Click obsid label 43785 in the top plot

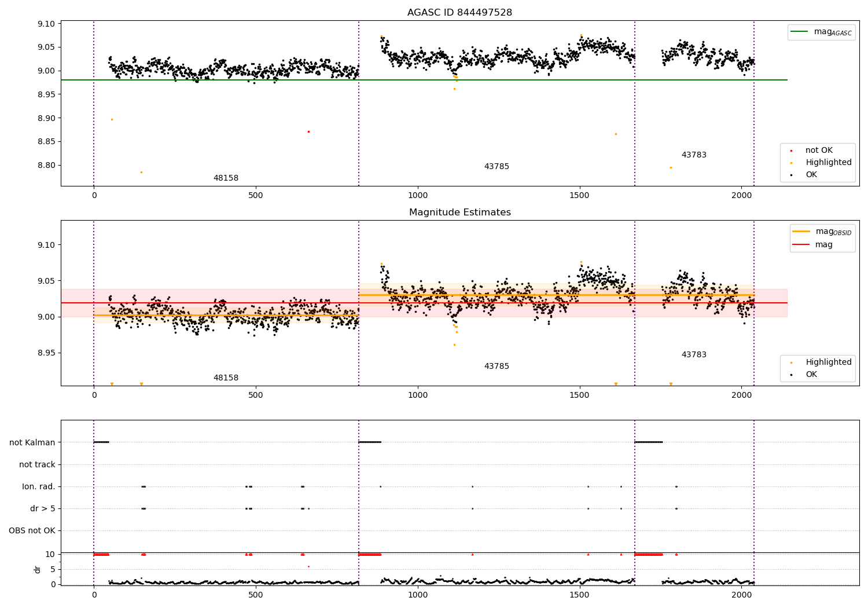point(496,167)
